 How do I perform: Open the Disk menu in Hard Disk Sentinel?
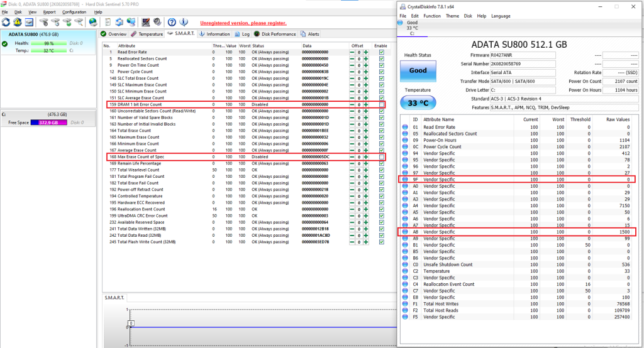tap(18, 12)
